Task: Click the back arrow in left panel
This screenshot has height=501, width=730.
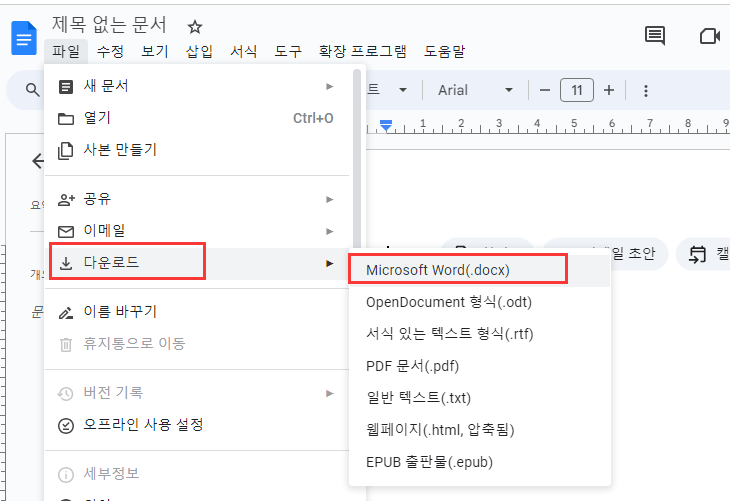Action: pos(38,161)
